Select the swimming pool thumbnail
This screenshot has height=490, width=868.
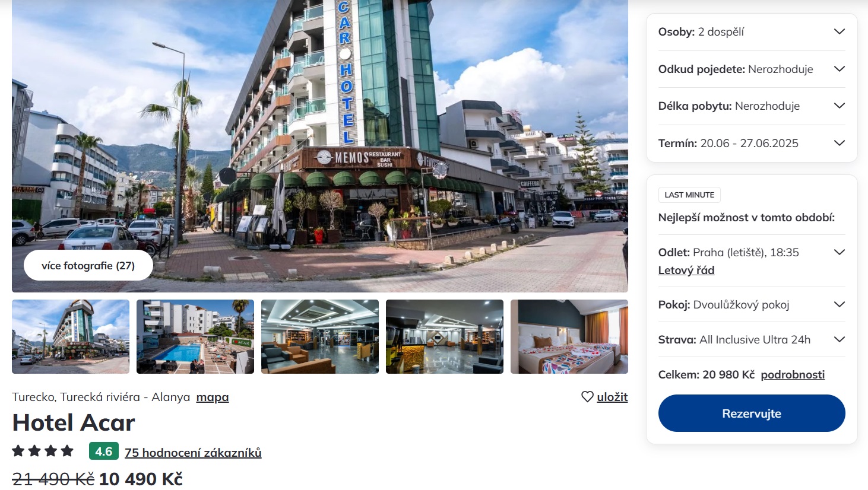tap(195, 336)
